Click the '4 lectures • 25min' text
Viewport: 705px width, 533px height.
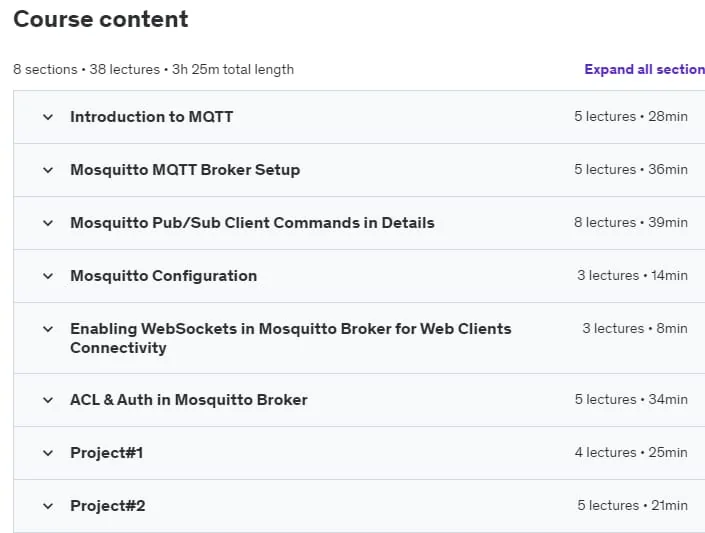(x=631, y=452)
